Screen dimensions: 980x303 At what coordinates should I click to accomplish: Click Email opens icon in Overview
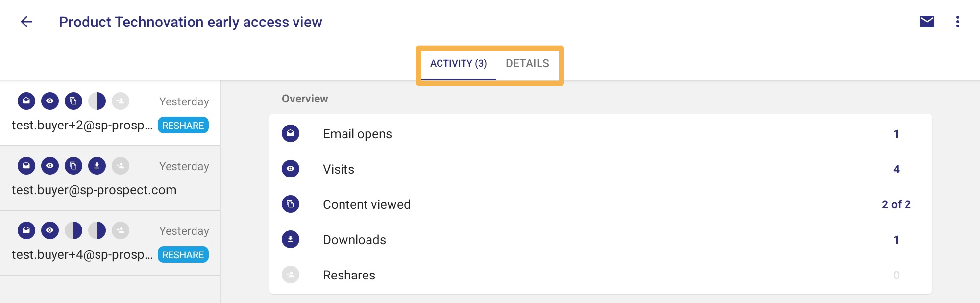pyautogui.click(x=291, y=133)
